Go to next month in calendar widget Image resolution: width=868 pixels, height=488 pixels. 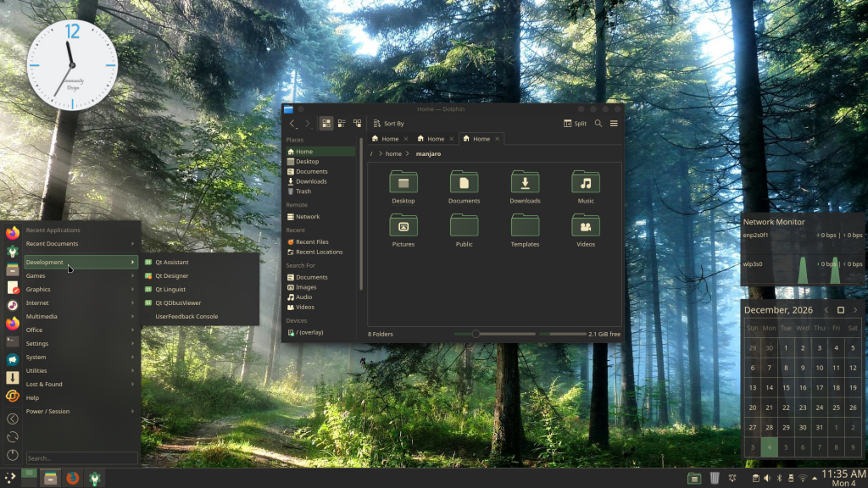(854, 310)
